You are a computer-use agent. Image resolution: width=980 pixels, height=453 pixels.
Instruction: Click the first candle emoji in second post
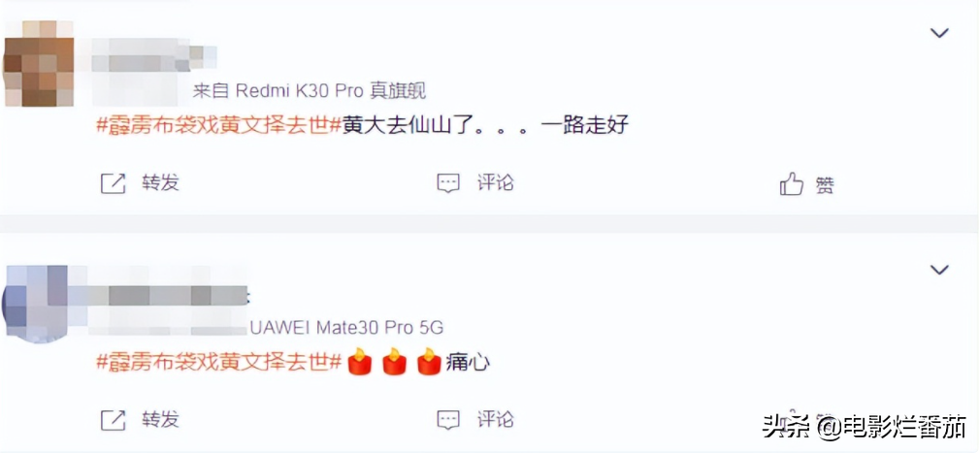coord(360,362)
